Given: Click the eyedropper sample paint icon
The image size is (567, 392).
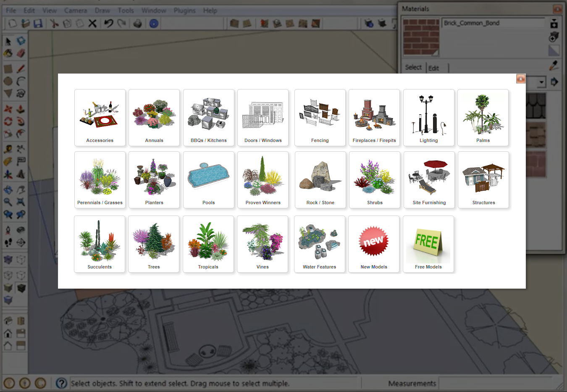Looking at the screenshot, I should tap(554, 65).
